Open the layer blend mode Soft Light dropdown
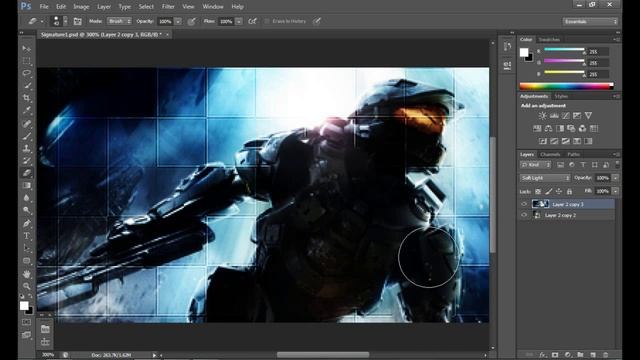Screen dimensions: 640x360 pos(544,178)
